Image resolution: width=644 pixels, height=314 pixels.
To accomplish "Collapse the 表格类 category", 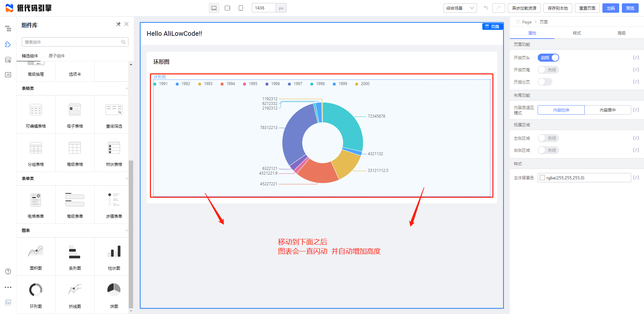I will 127,88.
